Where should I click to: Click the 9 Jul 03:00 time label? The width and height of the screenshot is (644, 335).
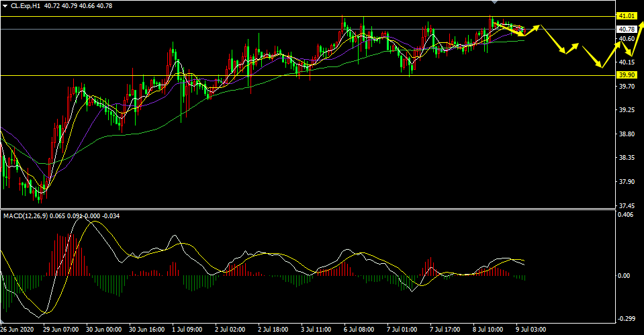[x=531, y=330]
